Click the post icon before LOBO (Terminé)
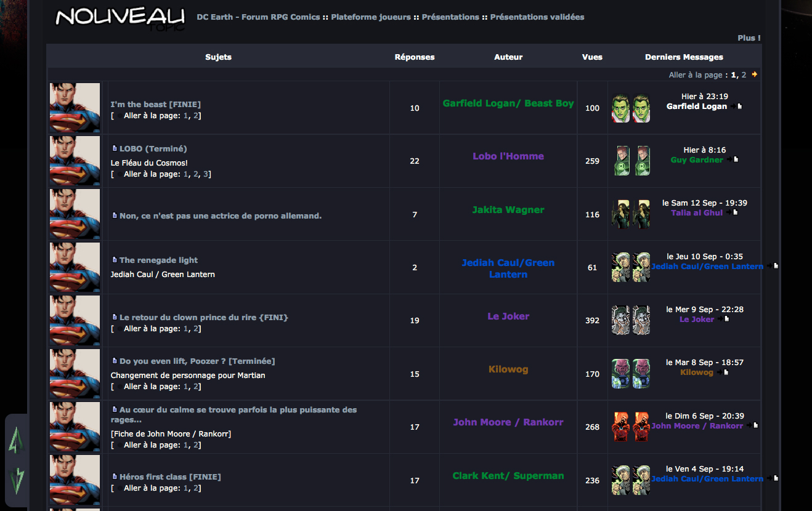This screenshot has width=812, height=511. pyautogui.click(x=115, y=148)
